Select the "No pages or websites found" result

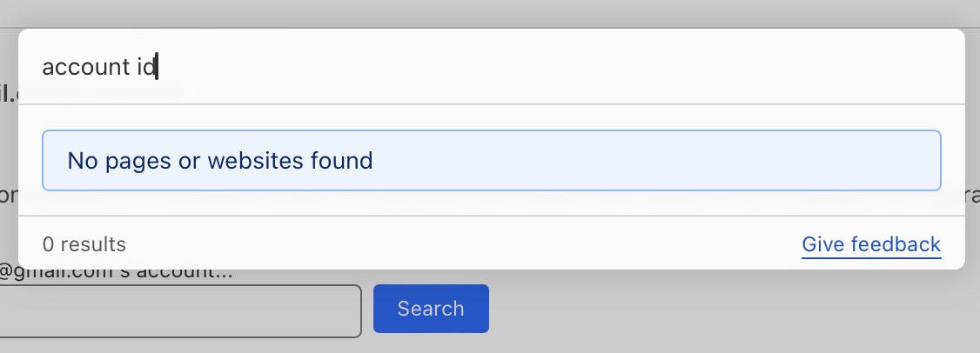[x=491, y=160]
